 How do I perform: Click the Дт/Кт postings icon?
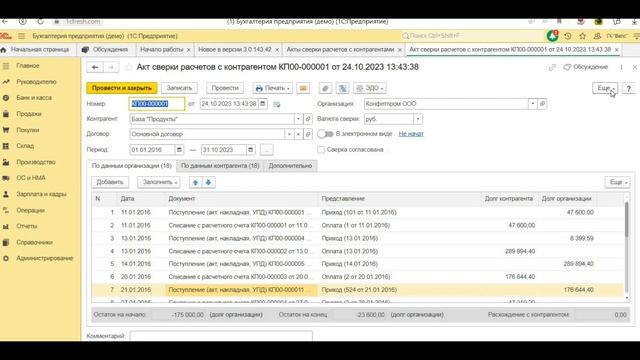pyautogui.click(x=342, y=88)
